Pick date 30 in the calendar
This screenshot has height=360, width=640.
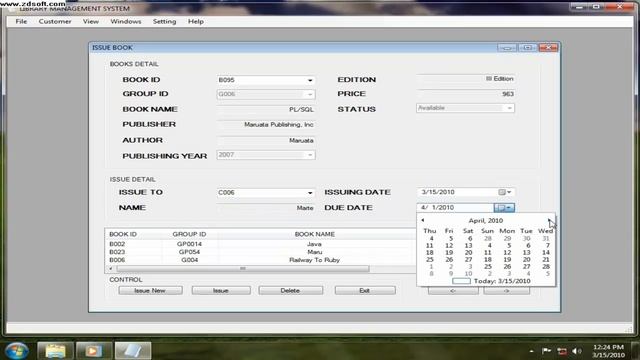[x=527, y=238]
